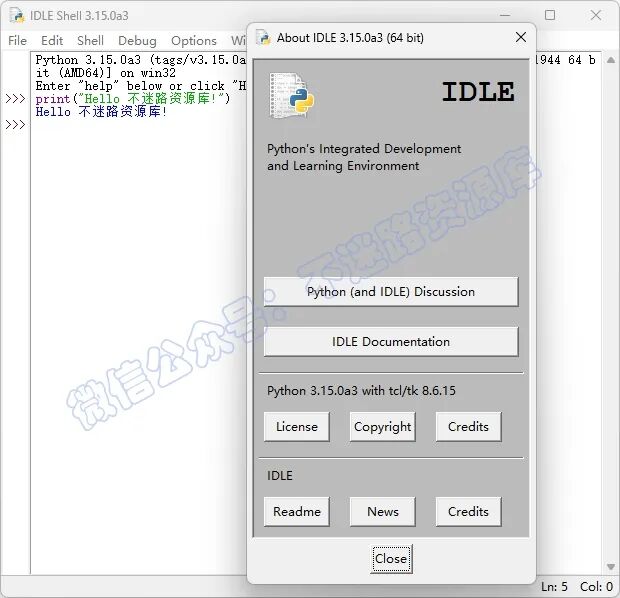Click the About IDLE title bar icon
620x598 pixels.
tap(263, 38)
